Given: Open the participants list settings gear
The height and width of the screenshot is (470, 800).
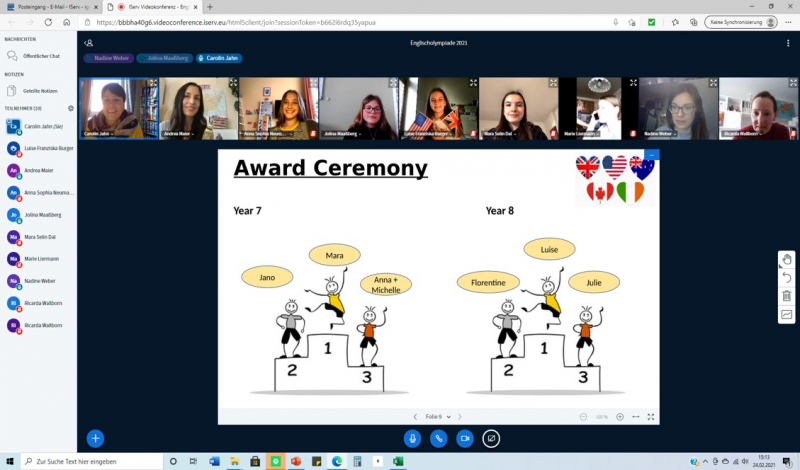Looking at the screenshot, I should pyautogui.click(x=70, y=108).
